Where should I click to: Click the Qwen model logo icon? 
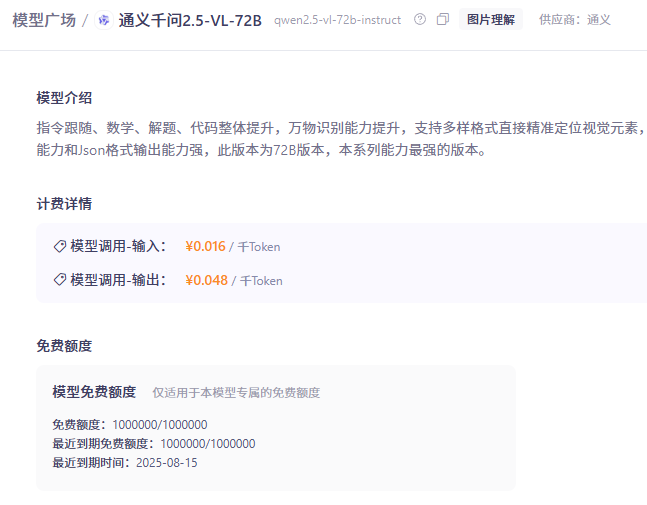pyautogui.click(x=104, y=20)
